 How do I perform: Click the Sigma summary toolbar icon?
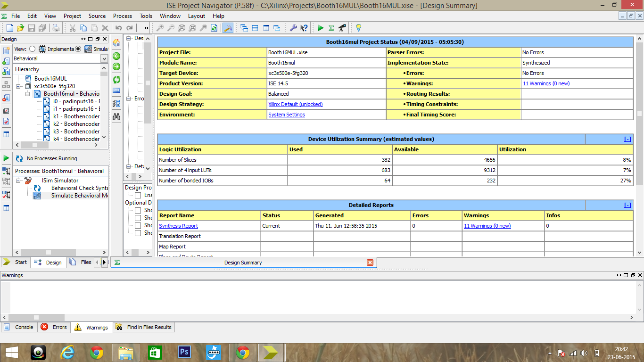tap(331, 27)
